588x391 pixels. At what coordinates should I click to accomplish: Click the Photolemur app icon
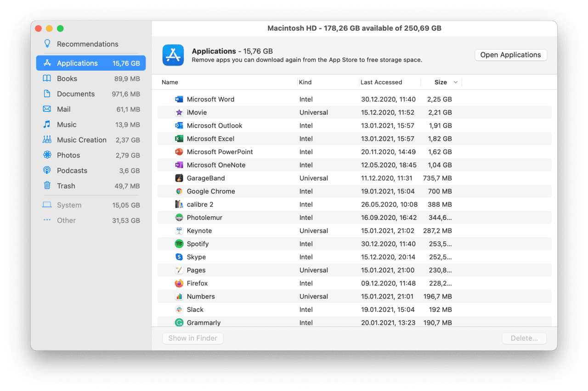pos(179,218)
